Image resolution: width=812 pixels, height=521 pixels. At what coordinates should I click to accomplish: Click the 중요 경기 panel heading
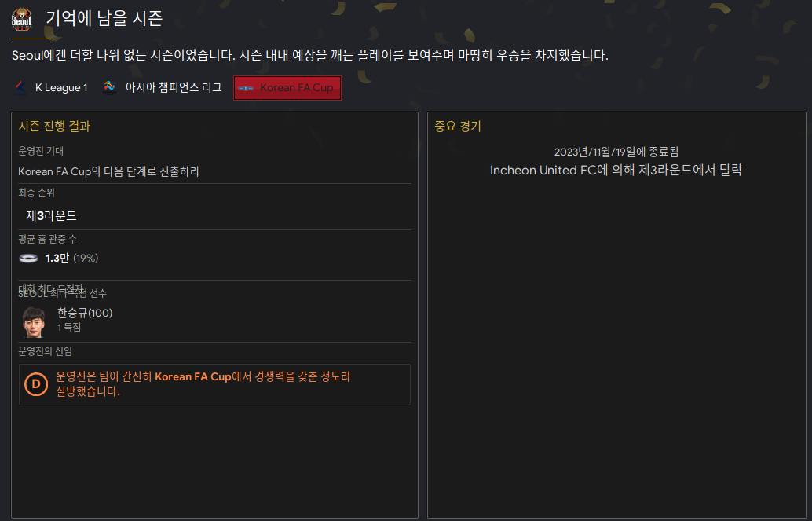pos(458,126)
